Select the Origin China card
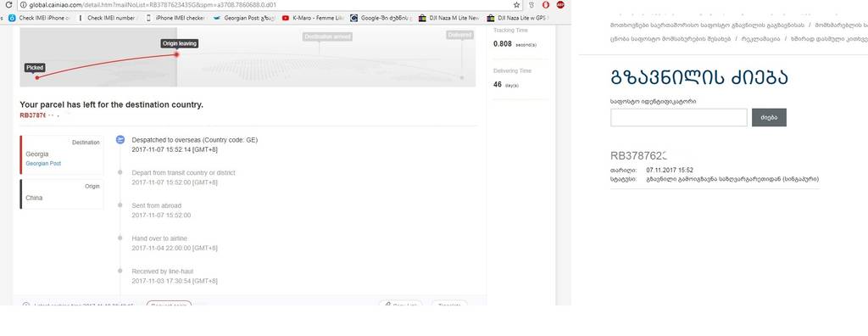Viewport: 868px width, 336px height. pos(62,194)
